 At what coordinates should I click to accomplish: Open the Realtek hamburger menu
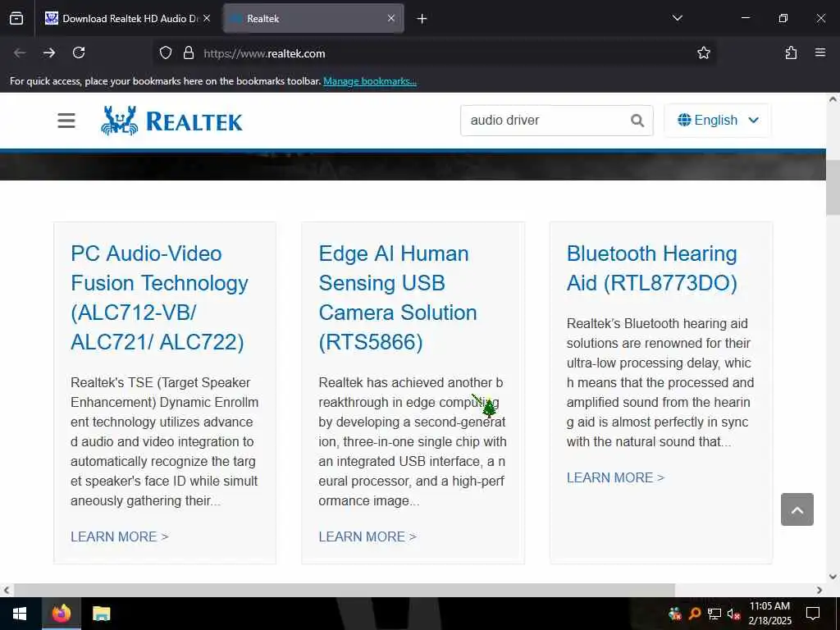66,120
